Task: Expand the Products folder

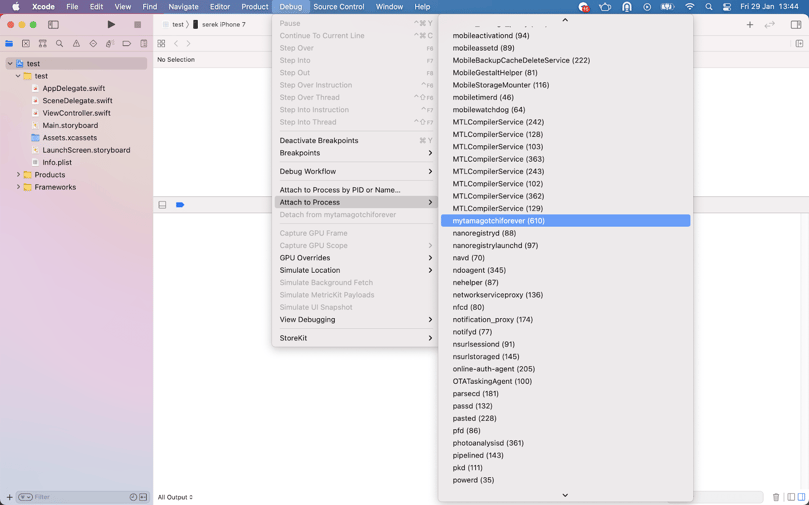Action: [18, 175]
